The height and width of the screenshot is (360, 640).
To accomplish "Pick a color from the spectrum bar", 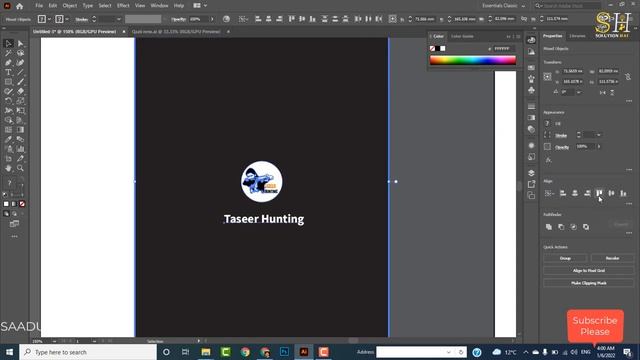I will [473, 60].
